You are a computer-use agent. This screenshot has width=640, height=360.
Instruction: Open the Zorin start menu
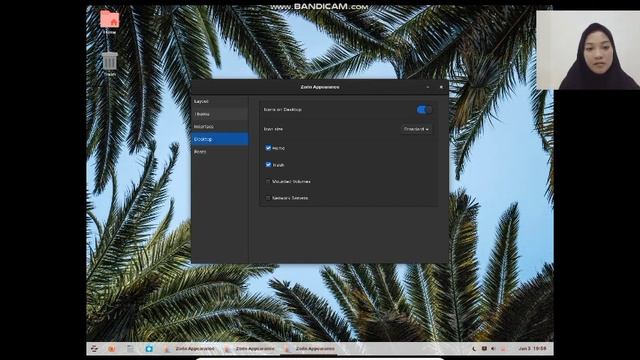click(x=94, y=349)
